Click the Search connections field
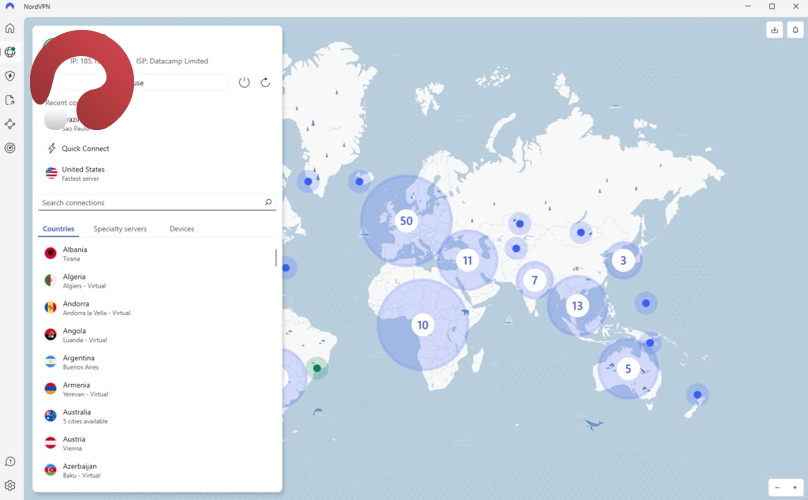This screenshot has width=808, height=500. 150,203
